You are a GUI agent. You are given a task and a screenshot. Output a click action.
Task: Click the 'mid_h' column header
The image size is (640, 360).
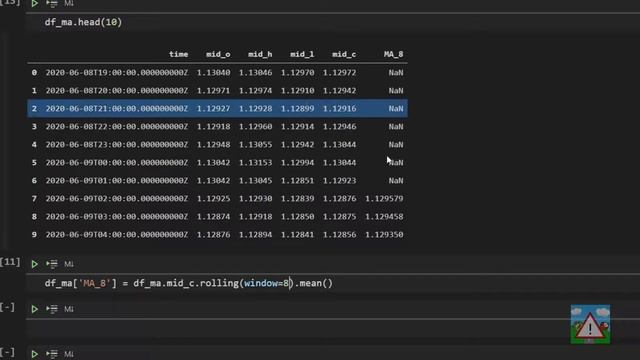pyautogui.click(x=260, y=54)
